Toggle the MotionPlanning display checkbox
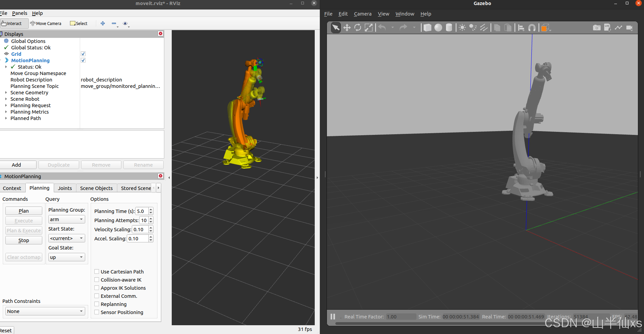This screenshot has height=334, width=644. pos(83,60)
